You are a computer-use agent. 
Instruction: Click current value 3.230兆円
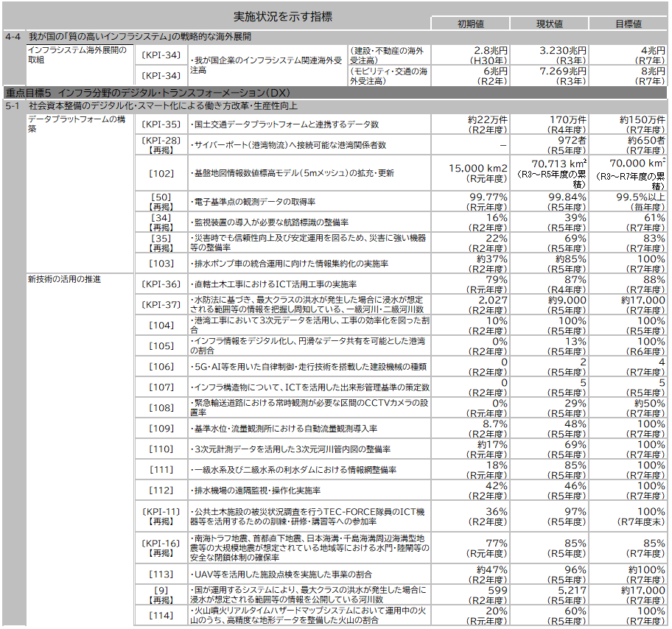[563, 51]
